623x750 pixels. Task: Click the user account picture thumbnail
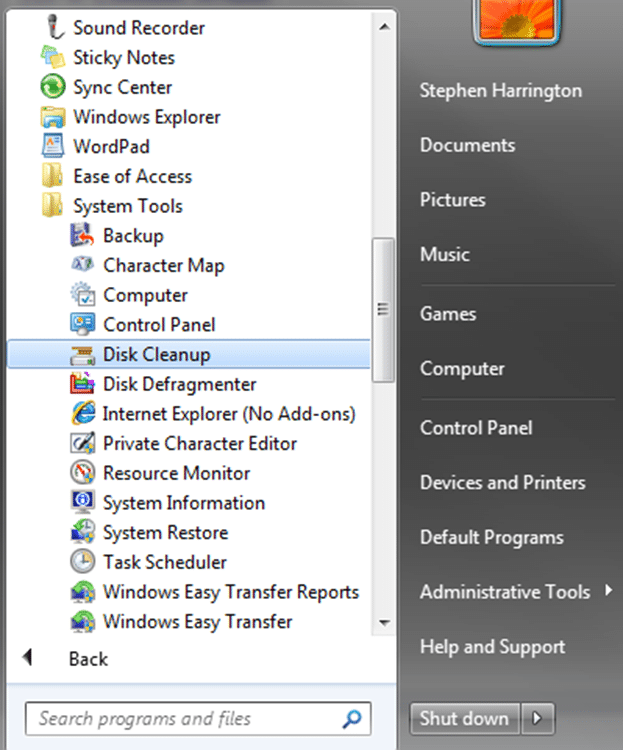(516, 21)
